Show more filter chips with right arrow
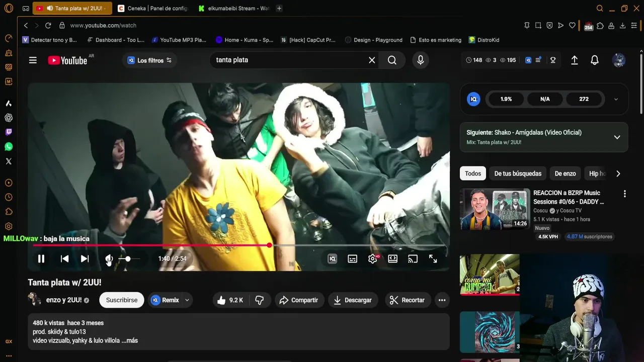Screen dimensions: 644x362 point(618,173)
